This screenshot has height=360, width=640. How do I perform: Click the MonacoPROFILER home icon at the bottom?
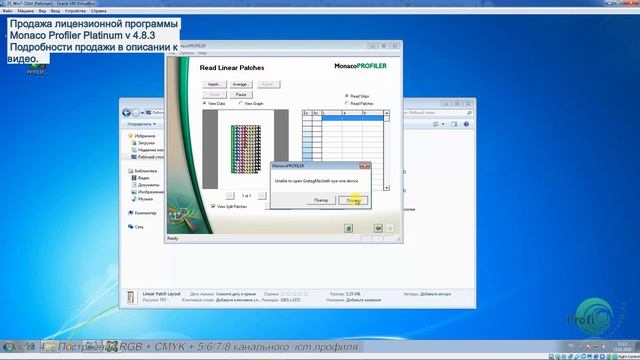click(x=348, y=228)
